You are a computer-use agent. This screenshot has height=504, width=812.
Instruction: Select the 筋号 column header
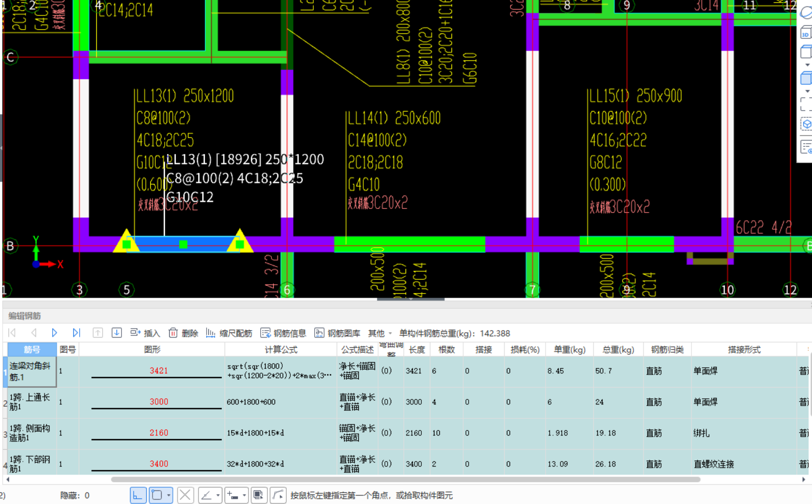click(x=32, y=349)
